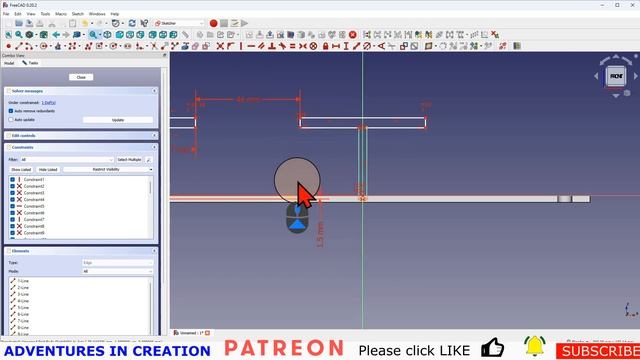Image resolution: width=640 pixels, height=360 pixels.
Task: Click the Refresh/recompute icon in top toolbar
Action: [132, 23]
